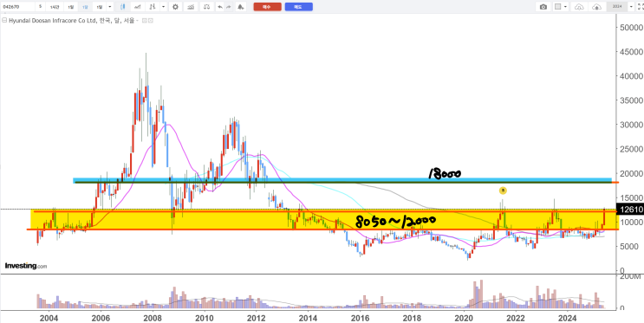The width and height of the screenshot is (644, 323).
Task: Click the 2022 year label on time axis
Action: click(516, 318)
